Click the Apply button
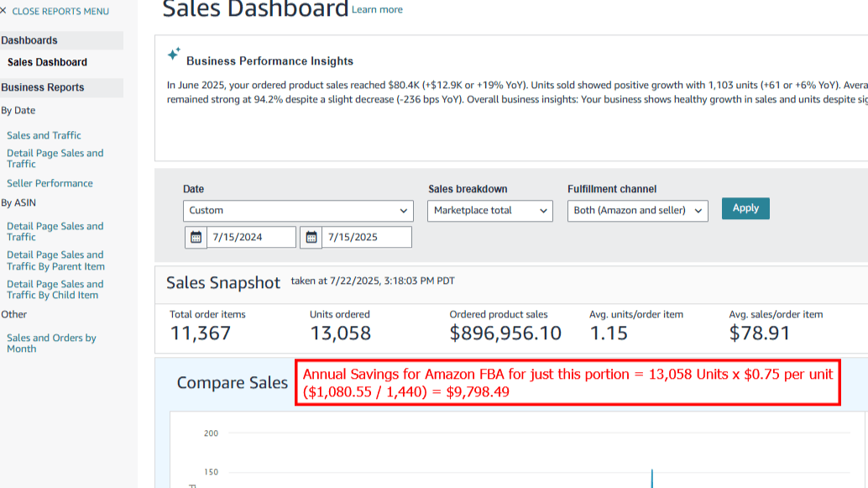Screen dimensions: 868x488 pyautogui.click(x=745, y=208)
